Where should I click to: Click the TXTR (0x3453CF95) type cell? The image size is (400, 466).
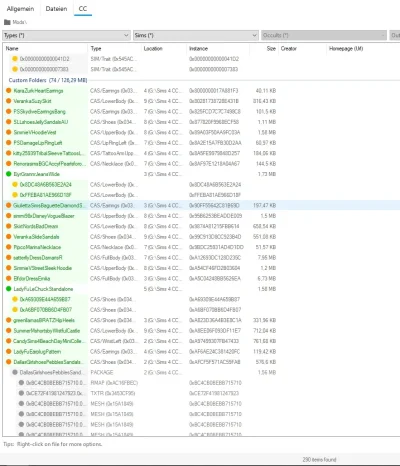coord(113,393)
